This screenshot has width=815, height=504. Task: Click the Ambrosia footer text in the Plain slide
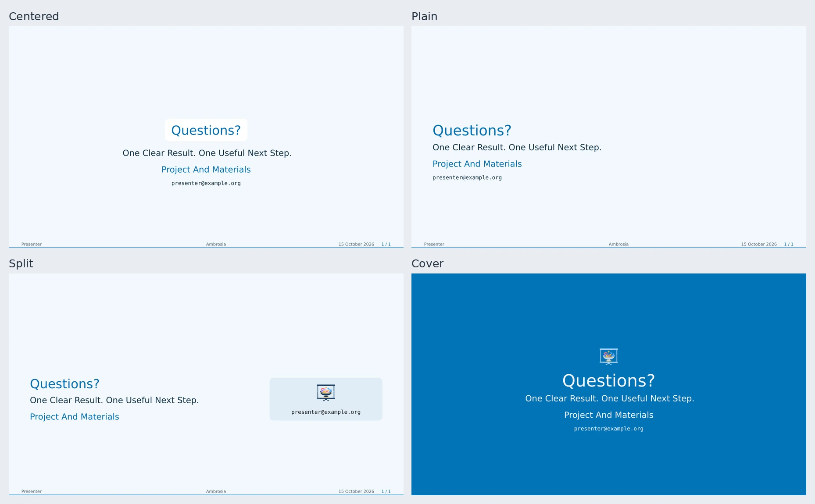618,244
